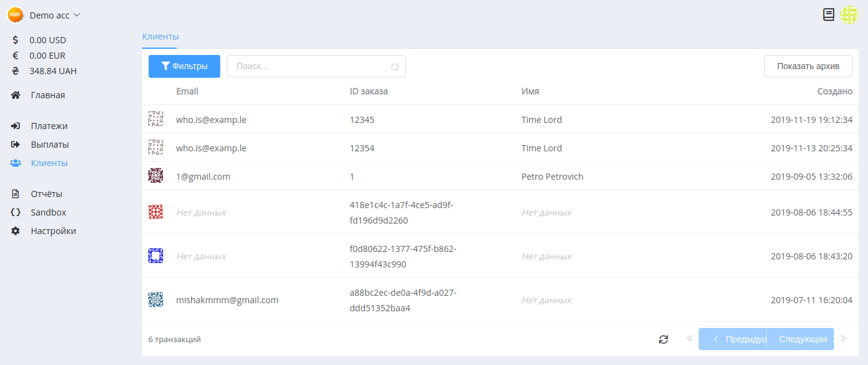Open the documentation book icon
Screen dimensions: 868x365
tap(828, 15)
